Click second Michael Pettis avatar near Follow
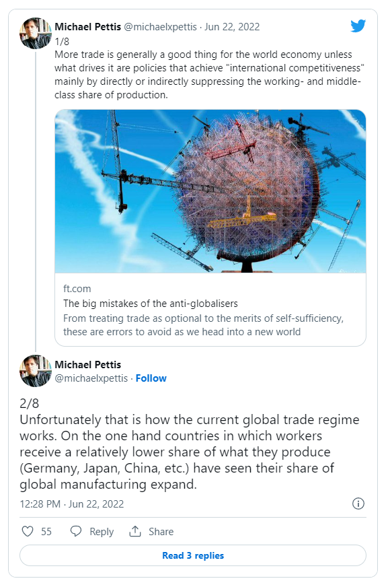 click(36, 371)
